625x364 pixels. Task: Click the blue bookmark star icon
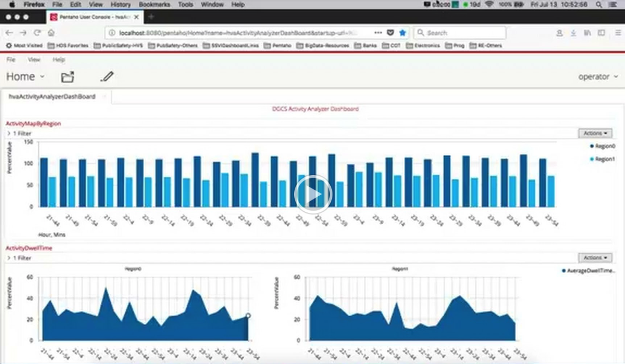(x=402, y=33)
